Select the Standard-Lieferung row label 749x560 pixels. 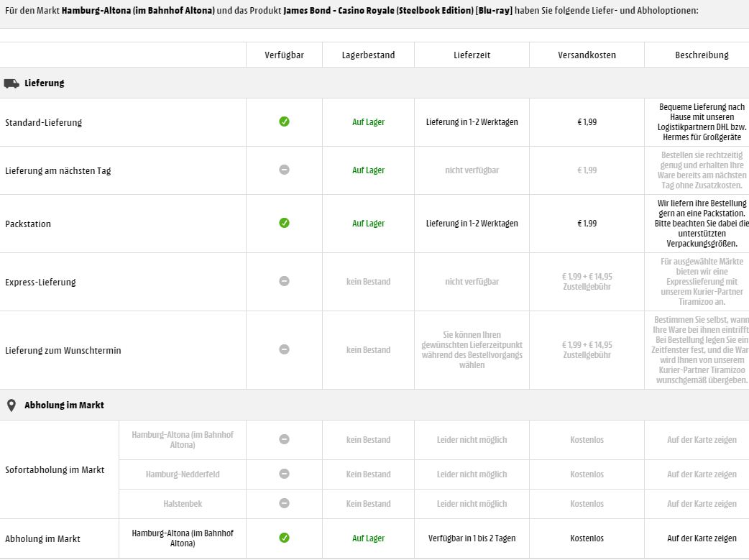(44, 123)
